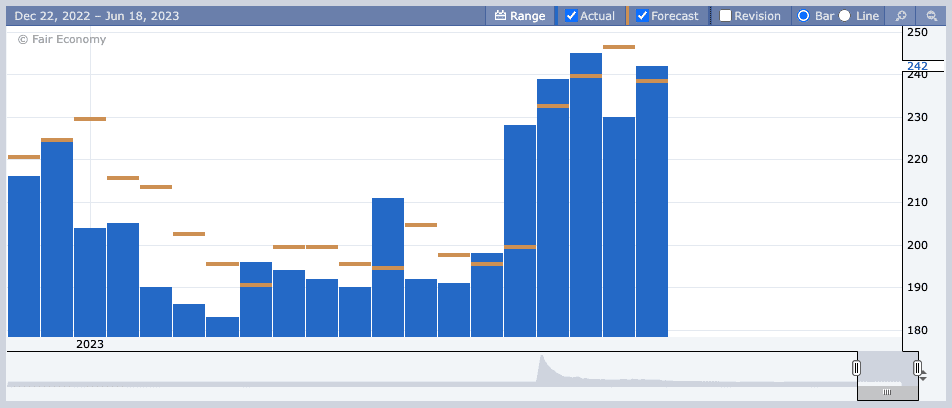Click the last blue bar reaching 242
The height and width of the screenshot is (408, 952).
coord(652,201)
